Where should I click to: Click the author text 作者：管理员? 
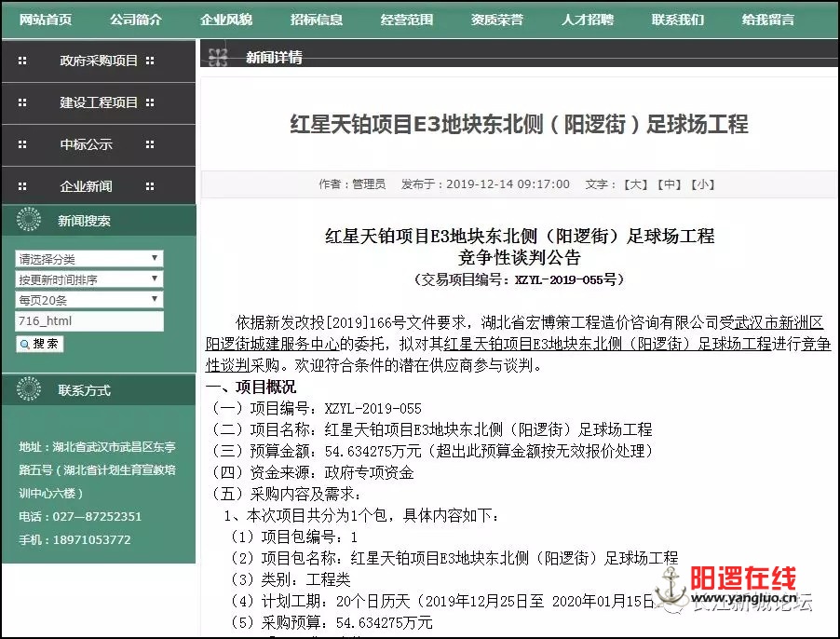[352, 184]
